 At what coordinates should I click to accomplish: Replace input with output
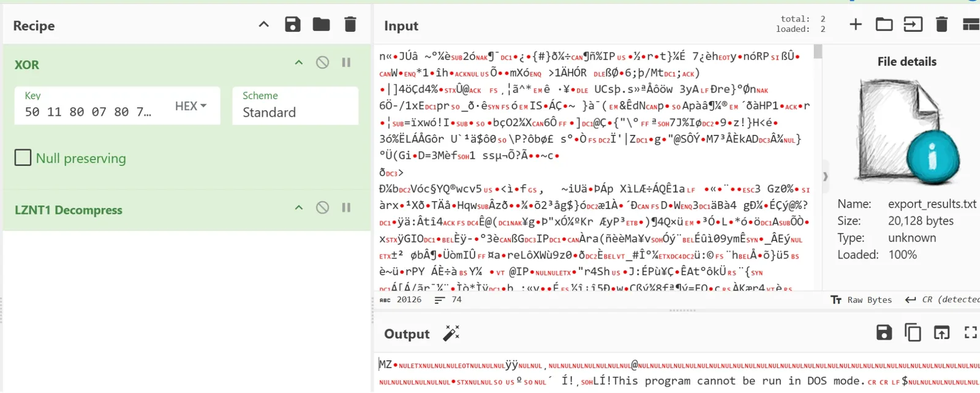coord(941,332)
